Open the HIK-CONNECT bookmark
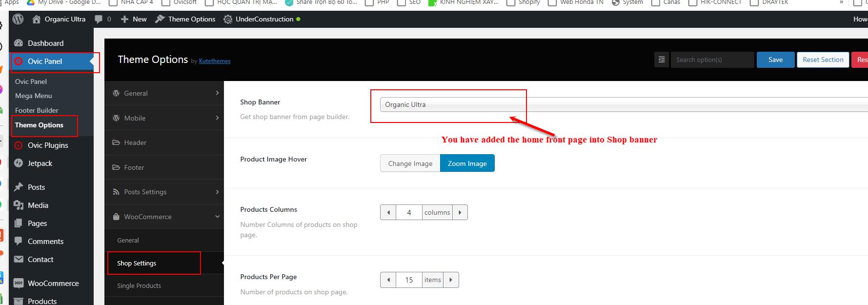The height and width of the screenshot is (305, 868). point(715,2)
